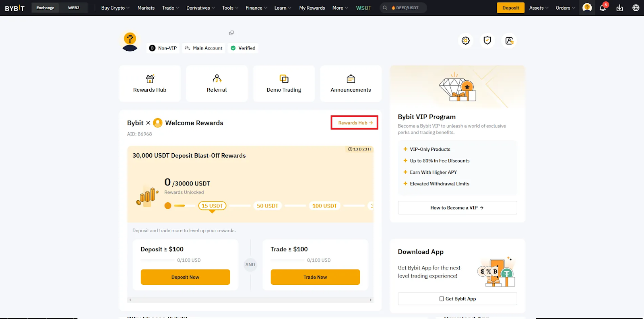Open the Rewards Hub gift card
644x319 pixels.
(x=150, y=84)
